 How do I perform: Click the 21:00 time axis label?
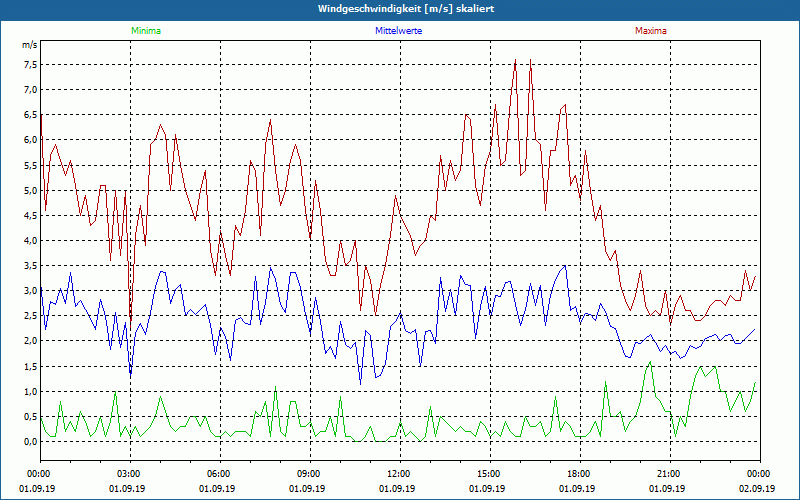[x=670, y=474]
